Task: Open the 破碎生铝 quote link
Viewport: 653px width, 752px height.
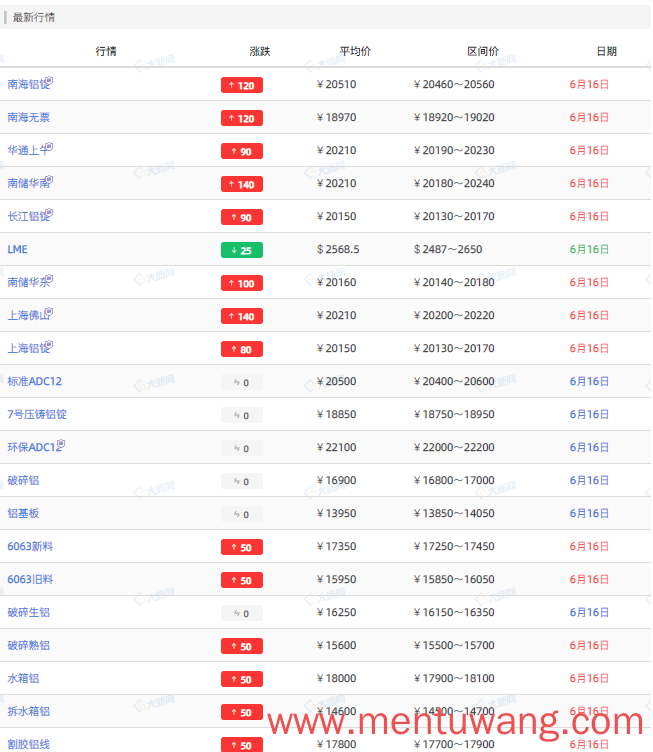Action: [28, 612]
